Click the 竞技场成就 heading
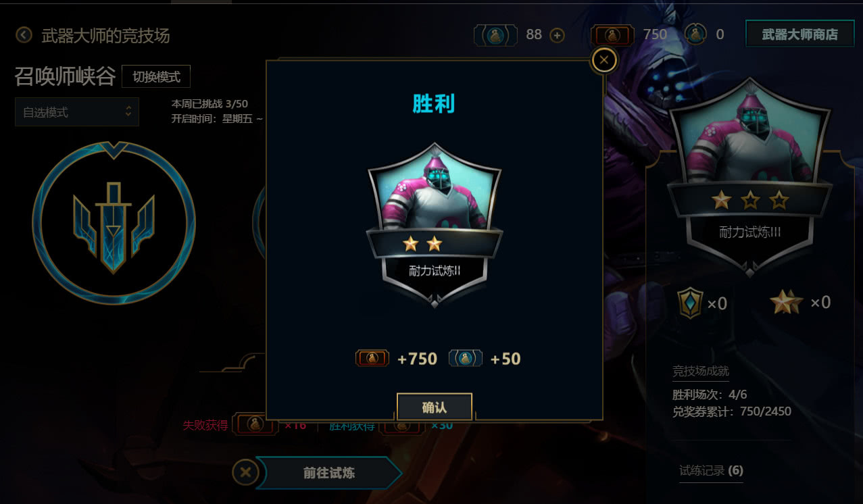The image size is (863, 504). point(701,370)
